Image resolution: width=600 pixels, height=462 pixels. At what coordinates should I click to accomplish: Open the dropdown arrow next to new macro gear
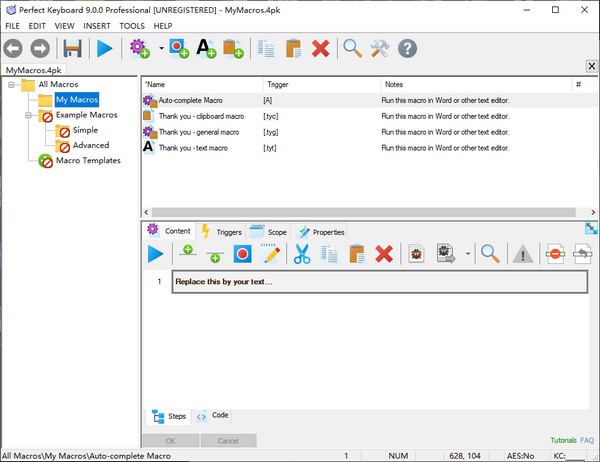(158, 49)
